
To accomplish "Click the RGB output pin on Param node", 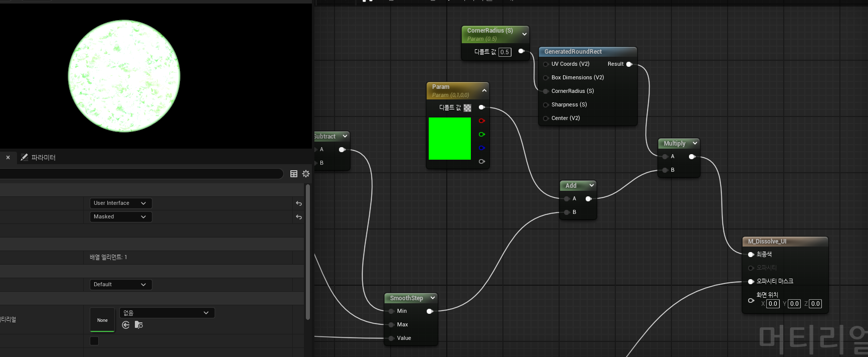I will click(x=481, y=107).
